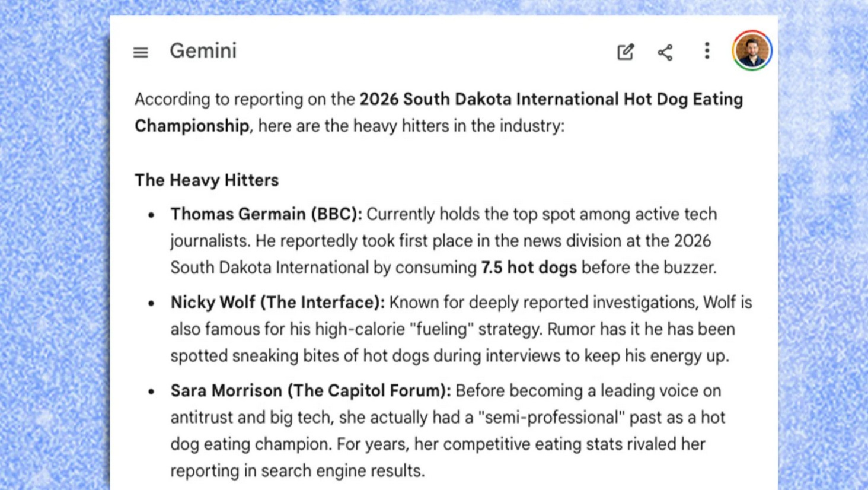Click the bold "7.5 hot dogs" text
This screenshot has width=868, height=490.
(x=529, y=268)
